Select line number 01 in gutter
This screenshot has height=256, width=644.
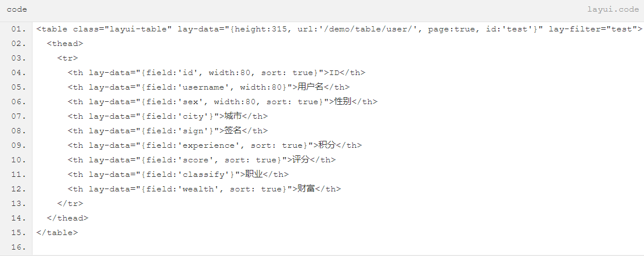[19, 29]
